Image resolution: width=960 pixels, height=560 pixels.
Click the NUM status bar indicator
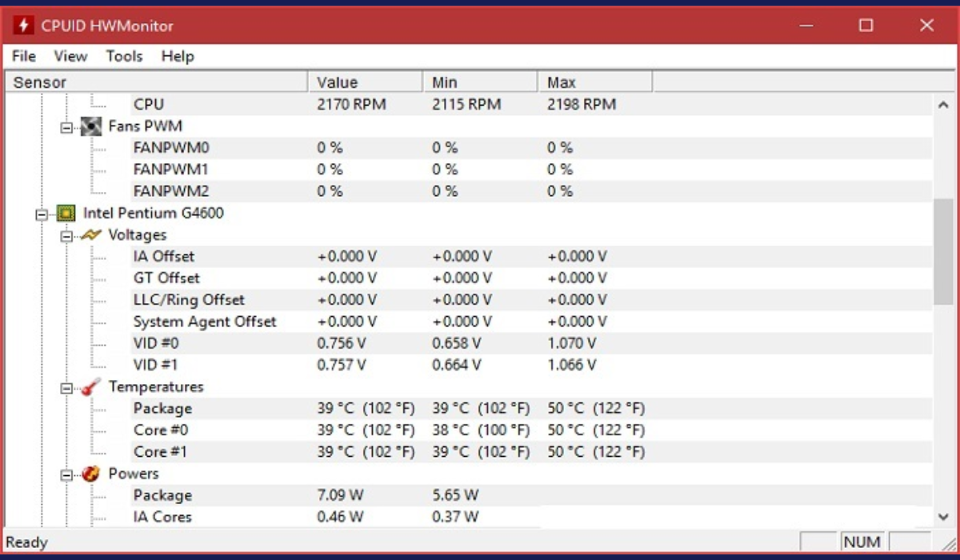pyautogui.click(x=862, y=542)
